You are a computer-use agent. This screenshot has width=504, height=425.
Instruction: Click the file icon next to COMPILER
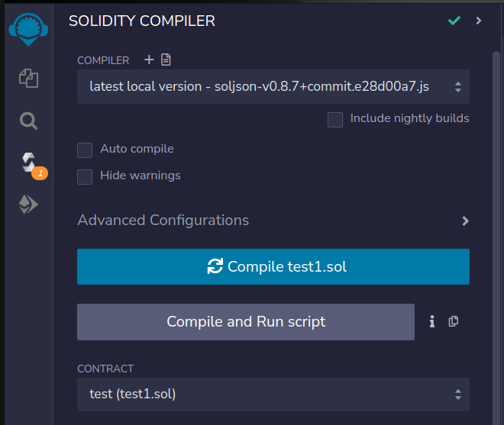click(166, 60)
